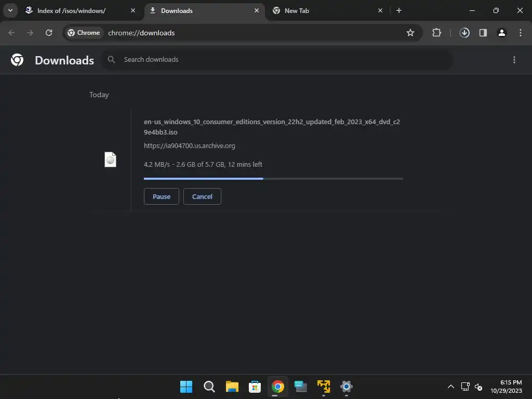Open the monitor app taskbar icon
This screenshot has width=532, height=399.
301,387
